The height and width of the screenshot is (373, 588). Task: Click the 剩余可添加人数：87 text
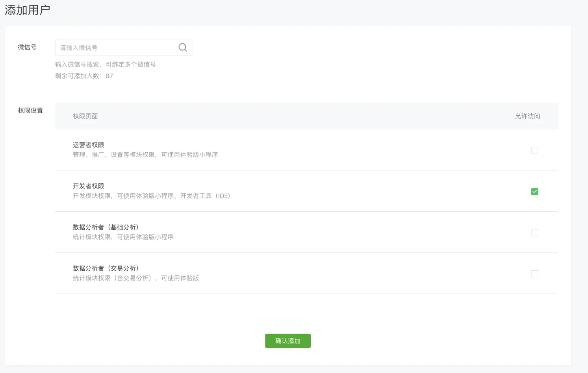(x=84, y=76)
